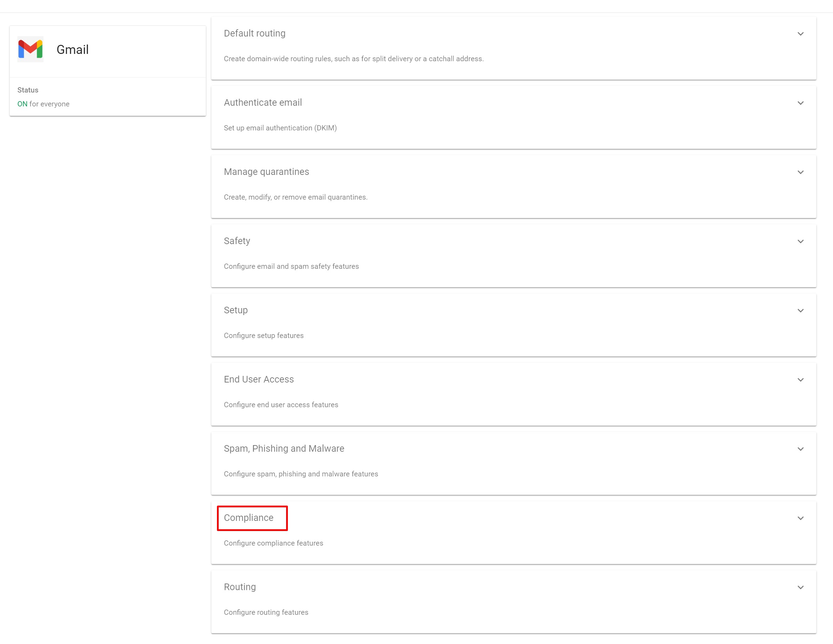Click the Authenticate email title

coord(262,103)
